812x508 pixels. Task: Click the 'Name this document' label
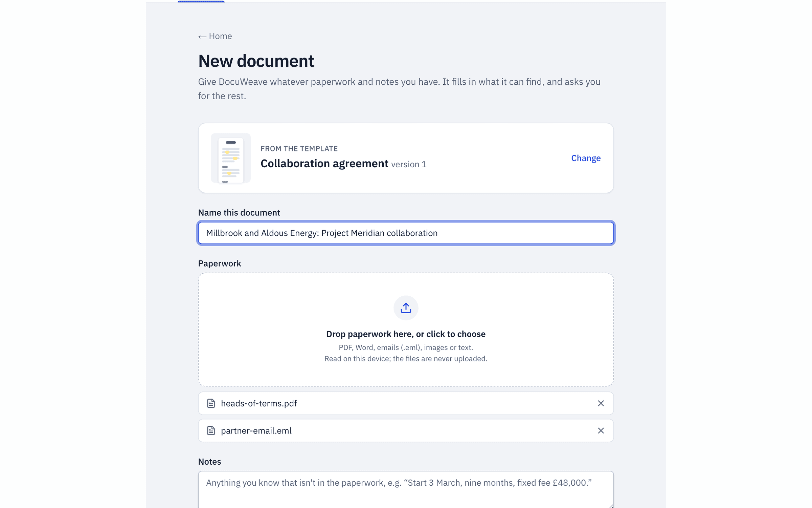(x=239, y=213)
